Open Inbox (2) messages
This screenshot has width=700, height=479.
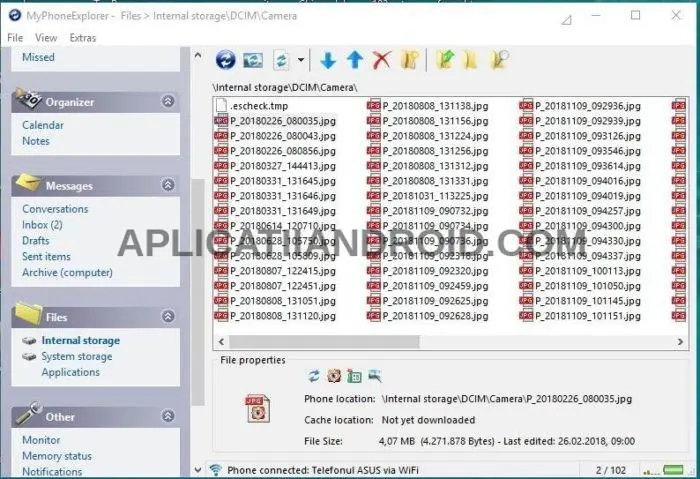point(42,225)
